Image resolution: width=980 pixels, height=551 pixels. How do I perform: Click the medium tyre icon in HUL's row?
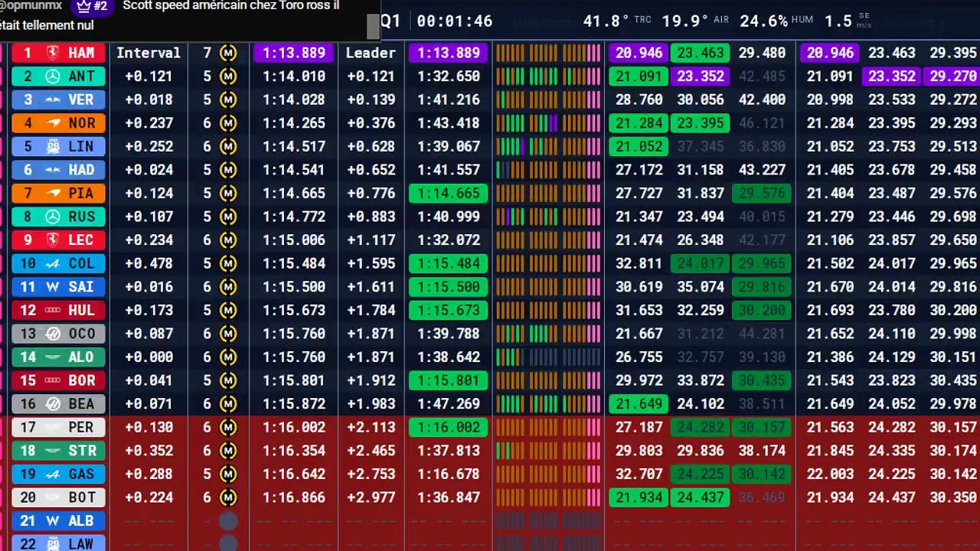click(x=227, y=310)
